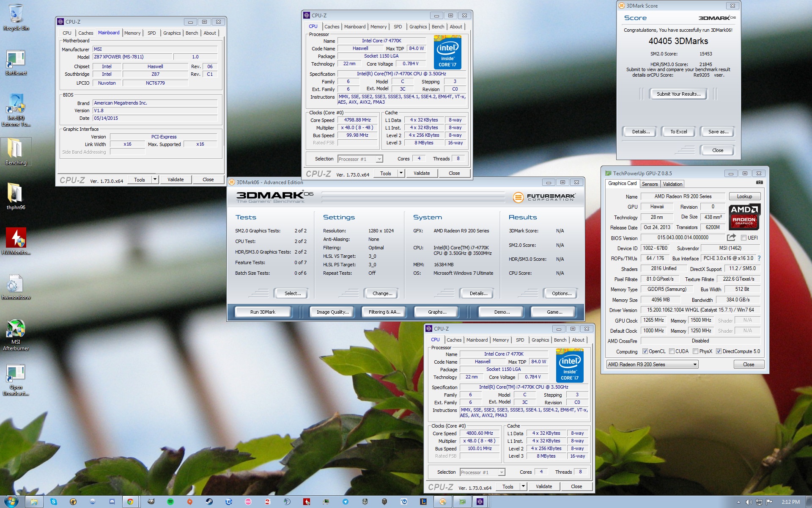Open the Windows Start button
The width and height of the screenshot is (812, 508).
(x=11, y=502)
